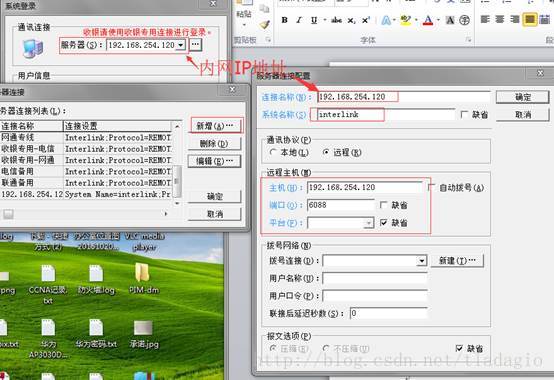Image resolution: width=554 pixels, height=380 pixels.
Task: Click the Copy icon in clipboard group
Action: 264,8
